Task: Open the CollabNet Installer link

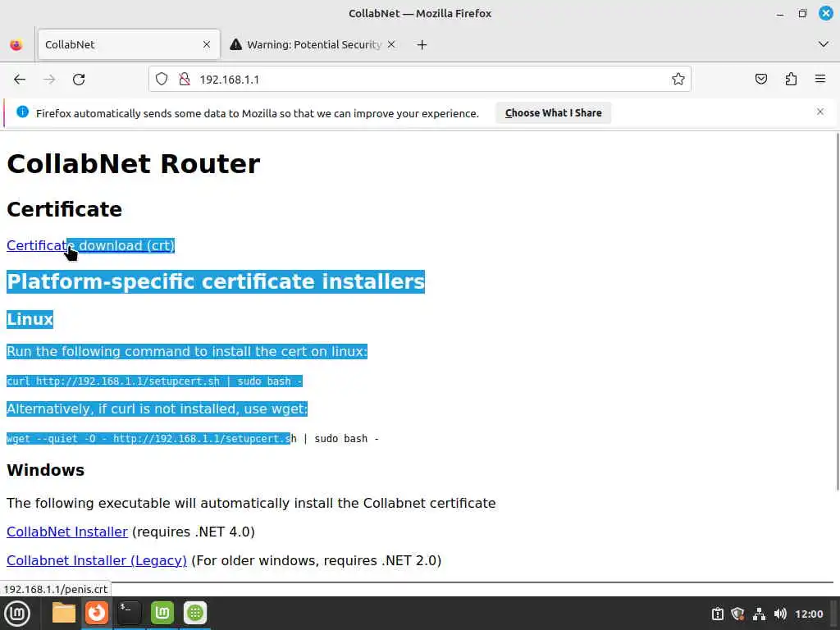Action: point(67,532)
